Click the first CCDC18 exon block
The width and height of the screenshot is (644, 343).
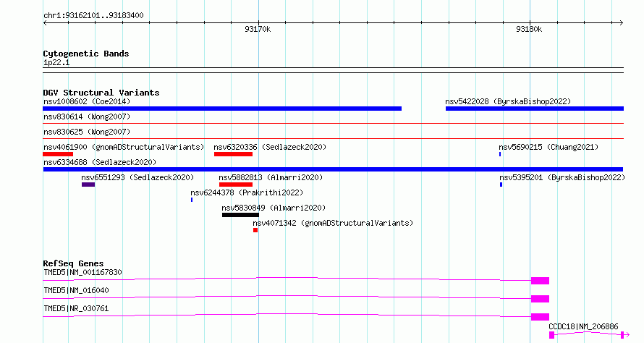point(551,335)
